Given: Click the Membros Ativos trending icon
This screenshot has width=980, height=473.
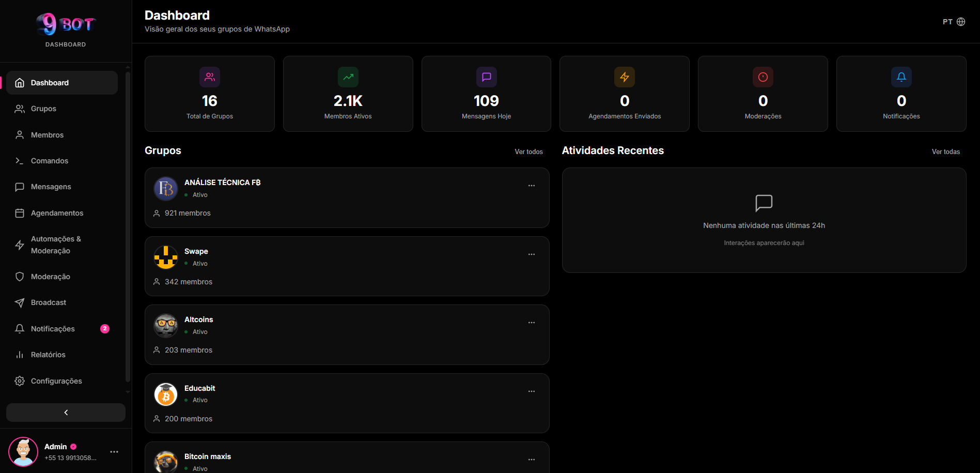Looking at the screenshot, I should pyautogui.click(x=348, y=77).
